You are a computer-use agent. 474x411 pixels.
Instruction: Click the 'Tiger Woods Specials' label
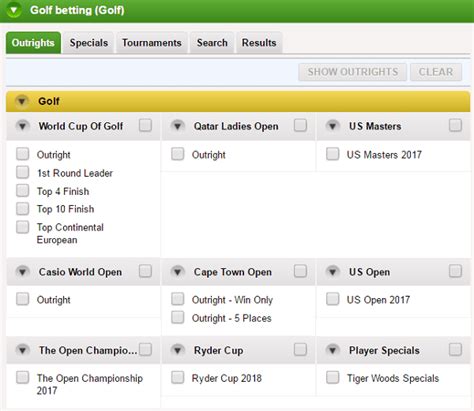[x=393, y=378]
